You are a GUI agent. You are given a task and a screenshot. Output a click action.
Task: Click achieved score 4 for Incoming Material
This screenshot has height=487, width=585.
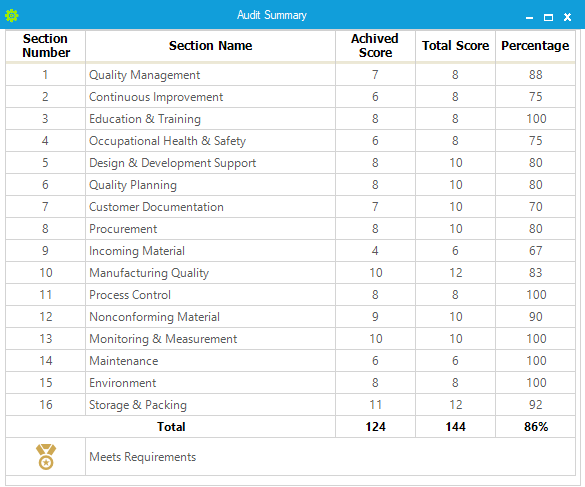[x=375, y=251]
